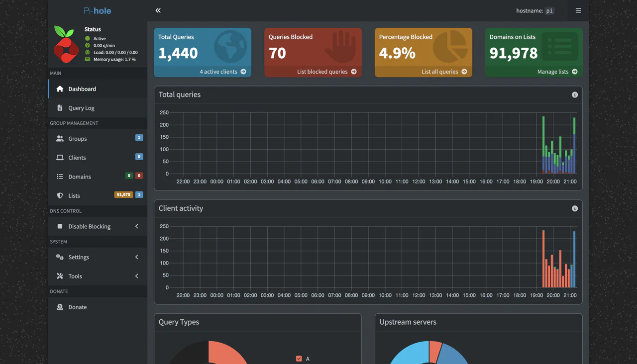Open the List all queries link

point(424,72)
